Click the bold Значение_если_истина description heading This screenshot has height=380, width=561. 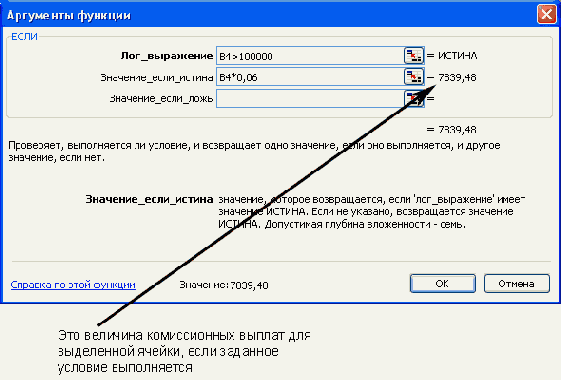point(149,199)
